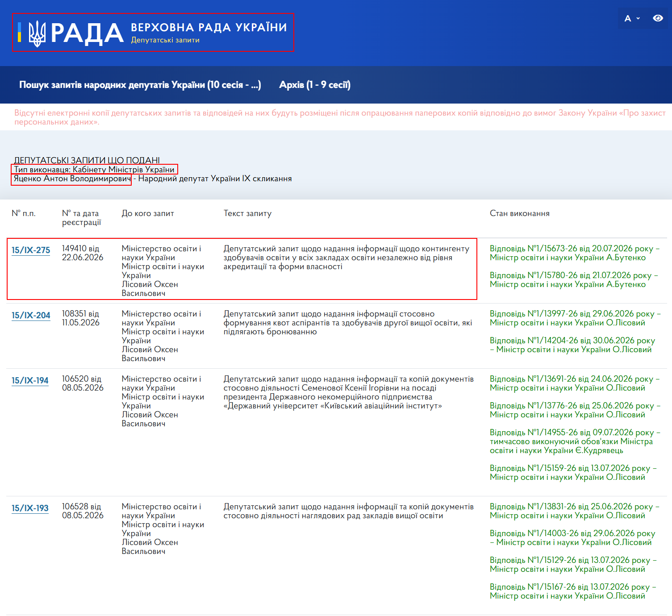Click registration '106520 від 08.05.2026'
This screenshot has width=672, height=616.
click(x=83, y=383)
